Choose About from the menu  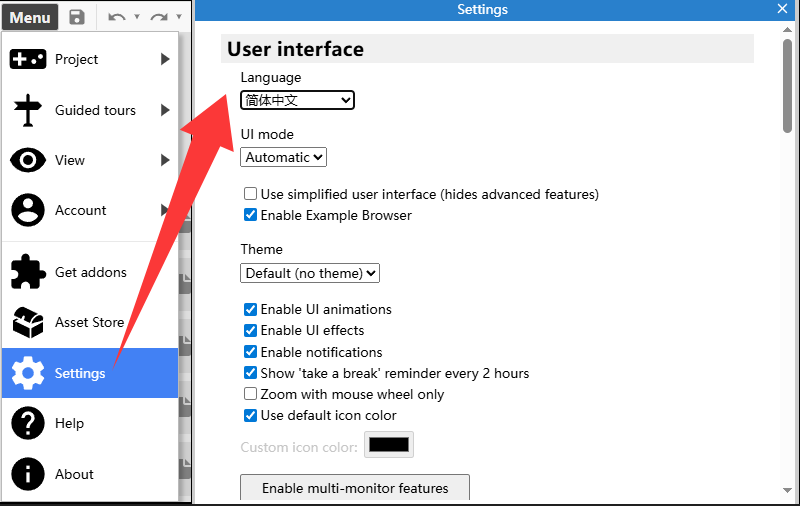tap(90, 474)
